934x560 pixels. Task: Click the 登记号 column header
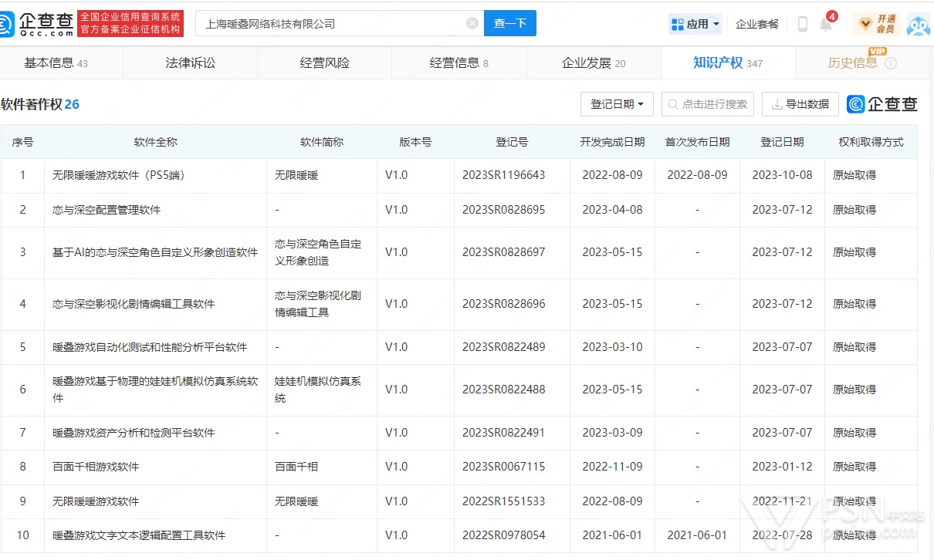point(512,142)
